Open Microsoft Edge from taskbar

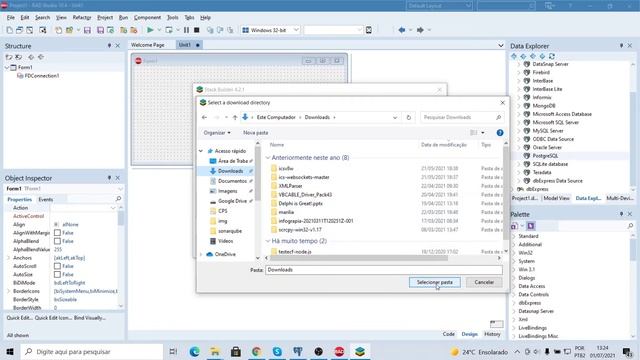(194, 351)
